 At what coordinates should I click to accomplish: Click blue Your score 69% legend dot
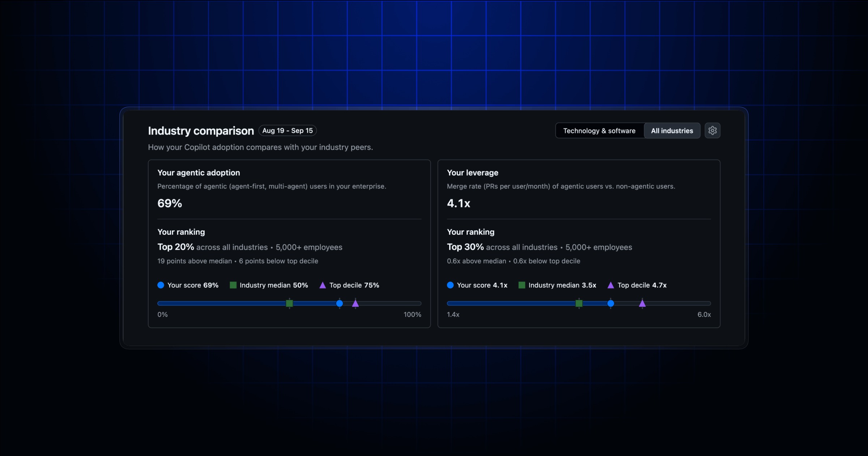[161, 285]
